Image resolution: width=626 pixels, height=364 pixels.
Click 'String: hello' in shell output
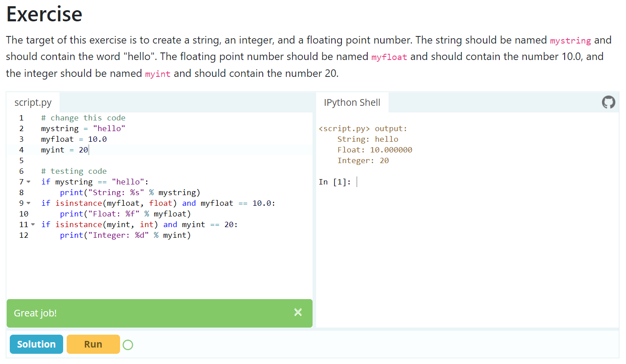point(368,139)
